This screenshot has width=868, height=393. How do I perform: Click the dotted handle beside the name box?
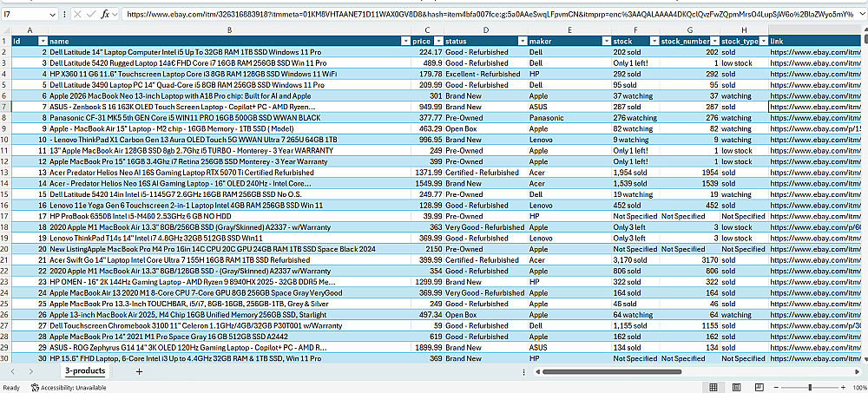[64, 15]
